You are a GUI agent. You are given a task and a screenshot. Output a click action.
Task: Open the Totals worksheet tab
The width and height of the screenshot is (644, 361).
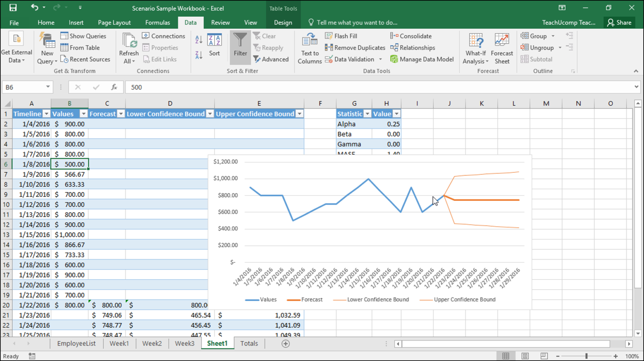point(249,343)
